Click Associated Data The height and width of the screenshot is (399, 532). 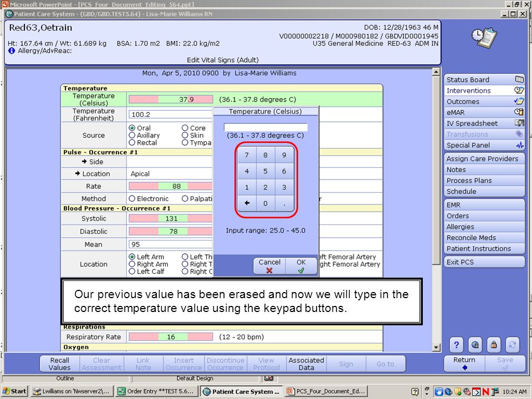pyautogui.click(x=306, y=364)
